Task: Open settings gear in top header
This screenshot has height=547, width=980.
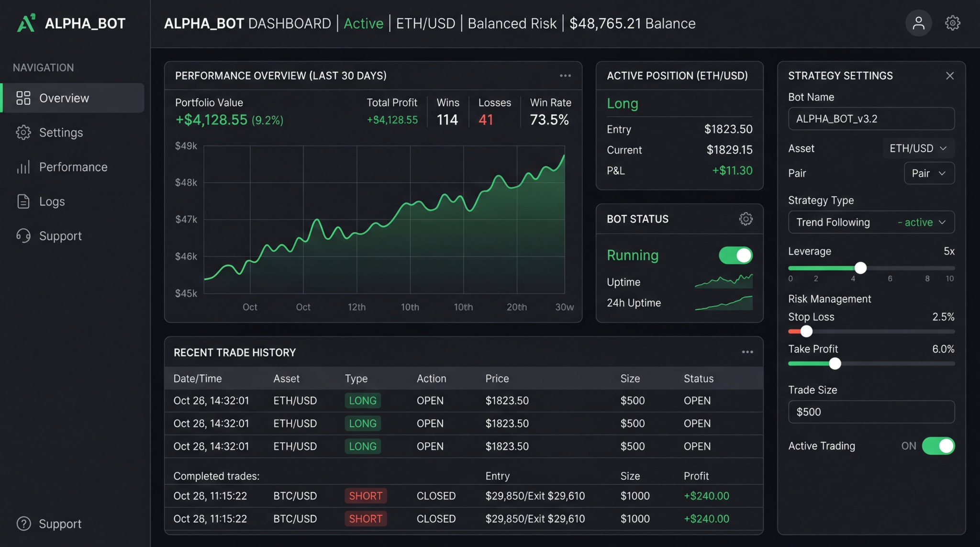Action: [952, 23]
